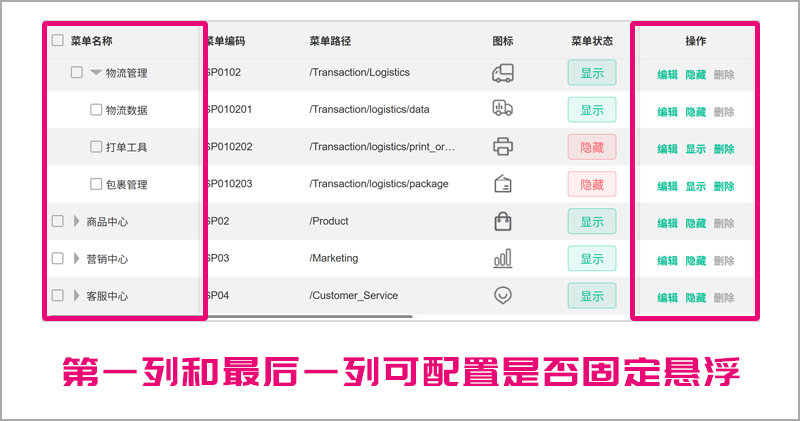Click the 操作 column header
Screen dimensions: 800x421
point(695,41)
